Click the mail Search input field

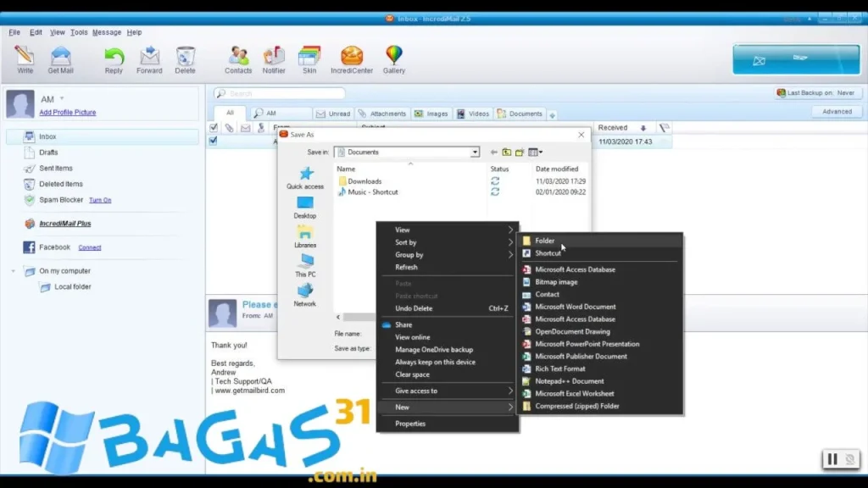click(280, 93)
